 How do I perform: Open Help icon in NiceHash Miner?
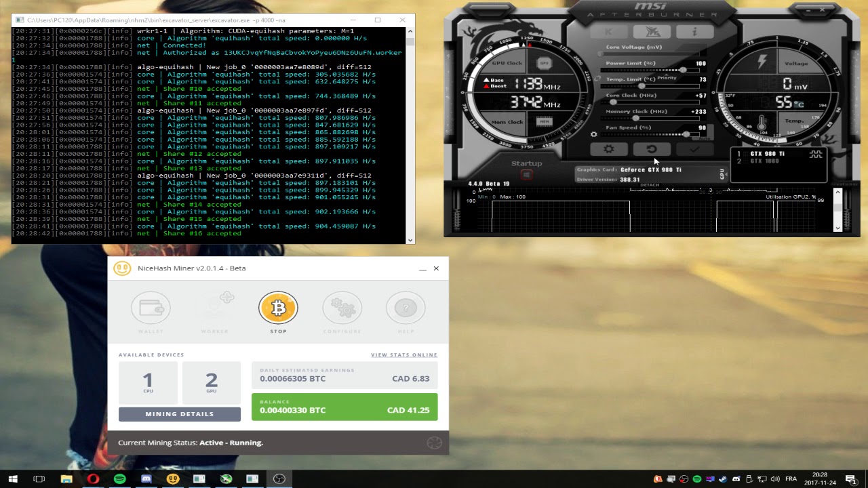pos(406,308)
